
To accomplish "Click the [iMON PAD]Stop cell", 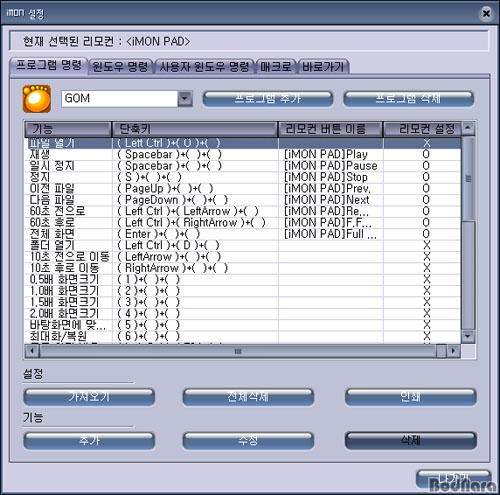I will (331, 177).
